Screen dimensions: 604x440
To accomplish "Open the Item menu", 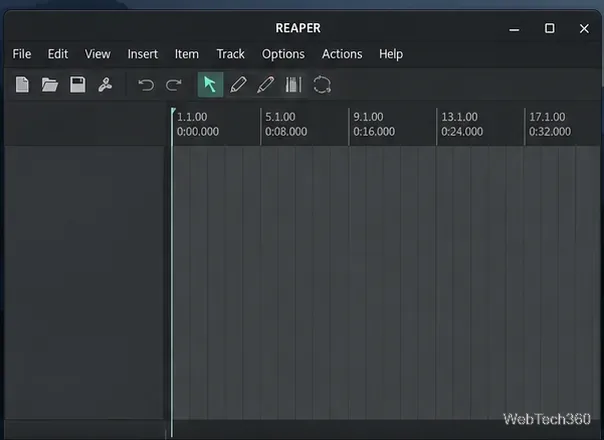I will [187, 54].
